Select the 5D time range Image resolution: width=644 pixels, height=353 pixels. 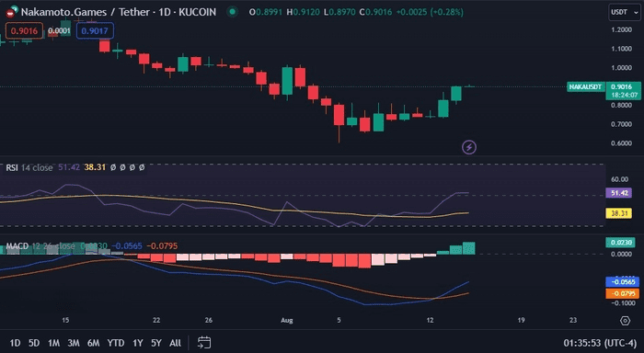34,343
